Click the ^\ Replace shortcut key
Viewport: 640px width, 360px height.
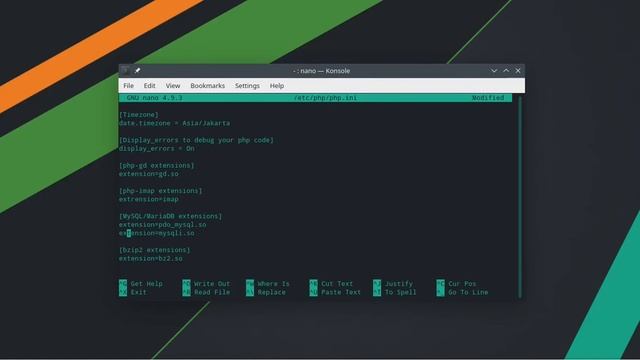tap(250, 292)
